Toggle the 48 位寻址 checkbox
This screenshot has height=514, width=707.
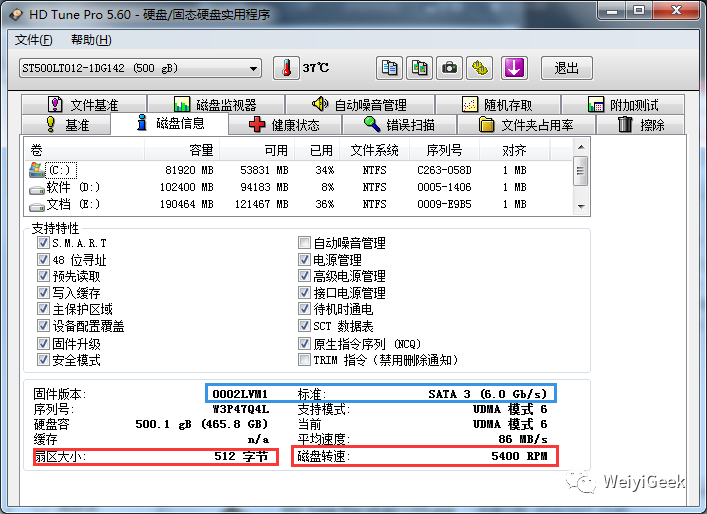click(43, 259)
